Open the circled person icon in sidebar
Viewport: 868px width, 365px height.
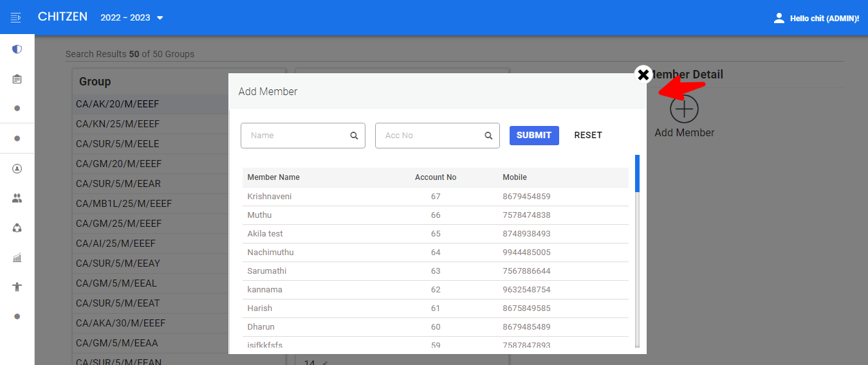(17, 168)
